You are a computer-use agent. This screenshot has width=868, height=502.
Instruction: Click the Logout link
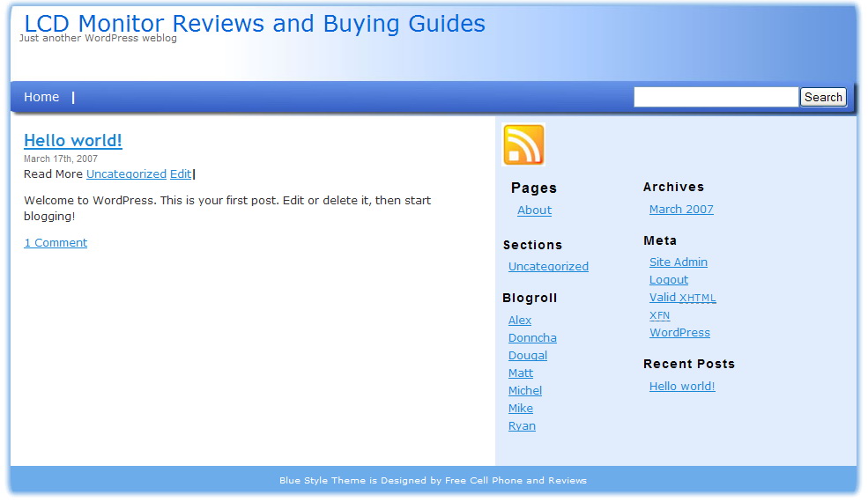coord(669,280)
